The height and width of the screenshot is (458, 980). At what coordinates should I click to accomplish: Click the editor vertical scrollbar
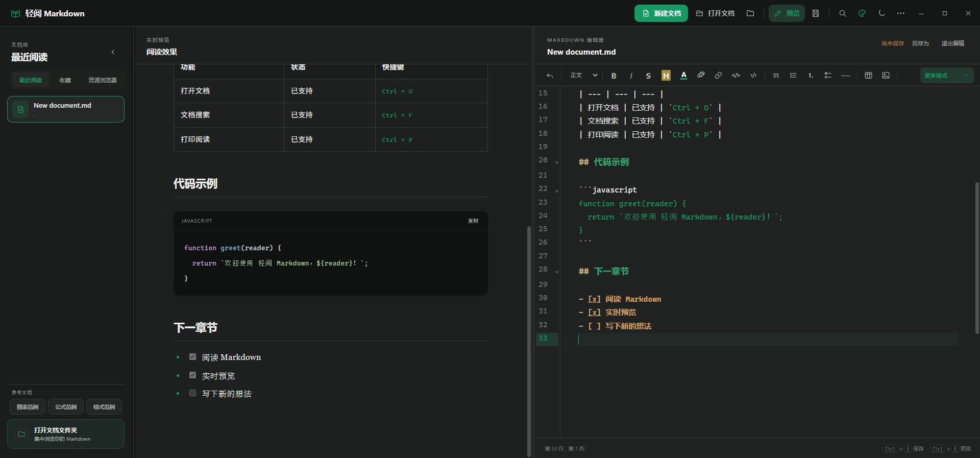click(x=977, y=258)
